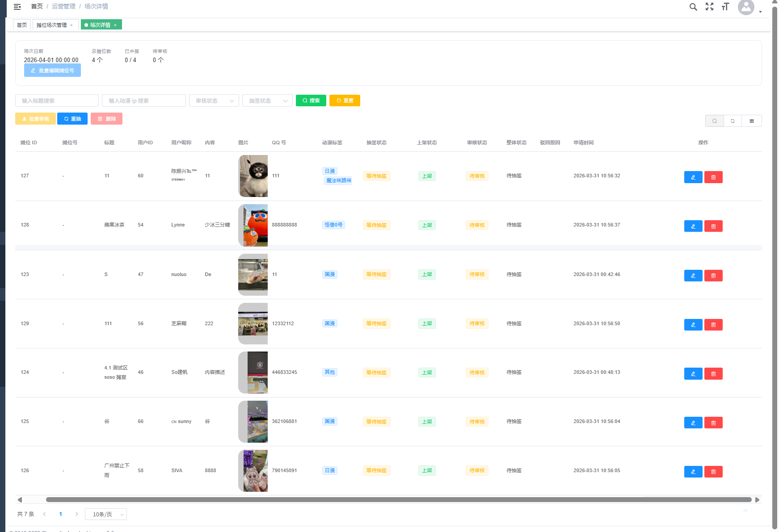
Task: Open the cat image thumbnail in row 127
Action: [253, 176]
